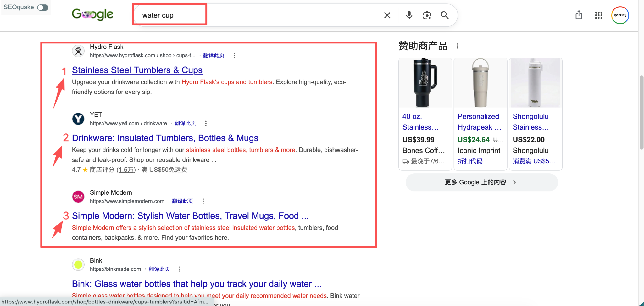The height and width of the screenshot is (306, 644).
Task: Open more options for Simple Modern result
Action: click(203, 201)
